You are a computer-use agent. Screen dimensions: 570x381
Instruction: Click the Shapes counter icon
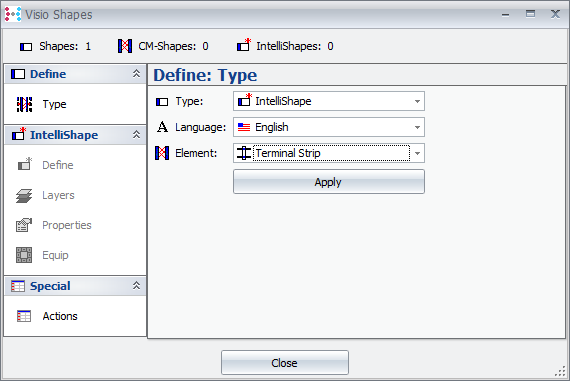click(26, 47)
